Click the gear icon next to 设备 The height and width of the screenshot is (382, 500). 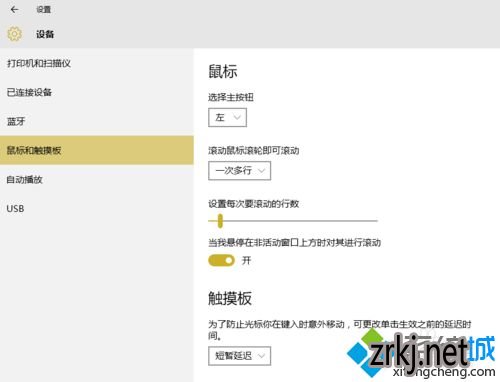click(x=14, y=34)
